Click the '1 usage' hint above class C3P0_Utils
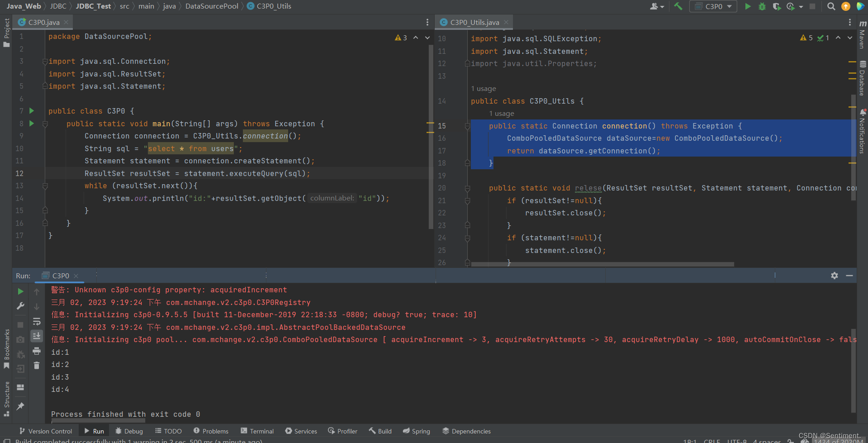 484,89
